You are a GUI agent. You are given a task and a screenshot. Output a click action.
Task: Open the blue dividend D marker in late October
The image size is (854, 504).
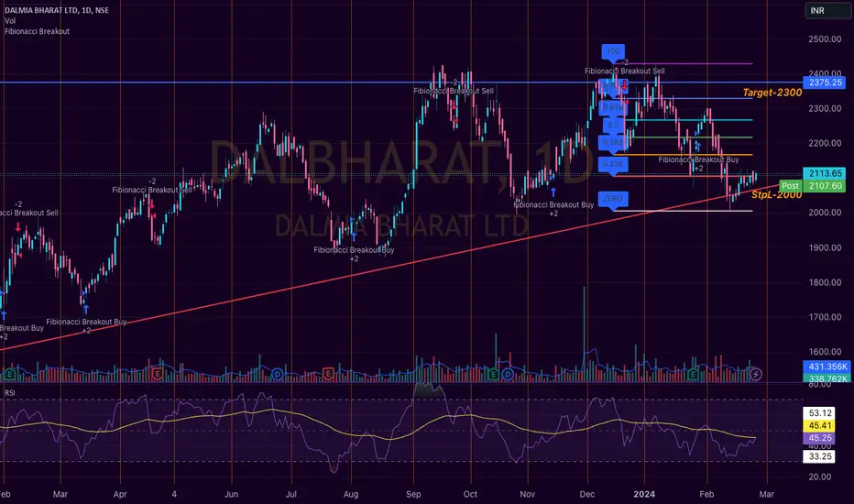509,374
